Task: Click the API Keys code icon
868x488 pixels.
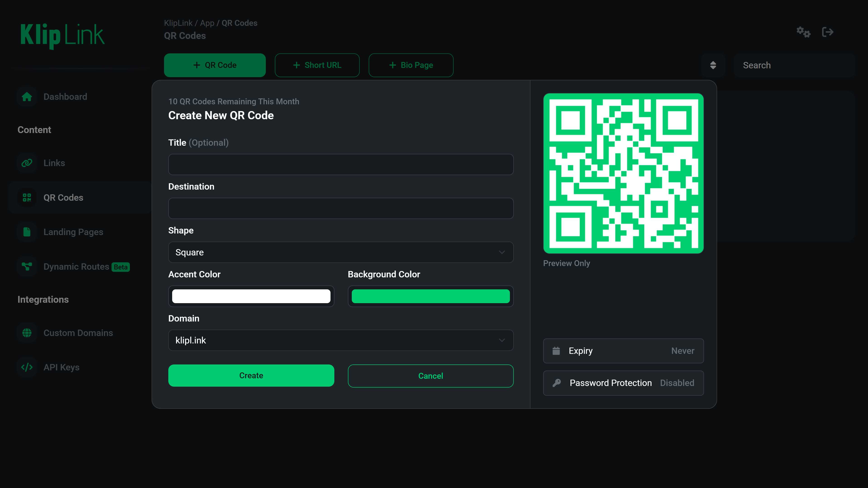Action: click(27, 367)
